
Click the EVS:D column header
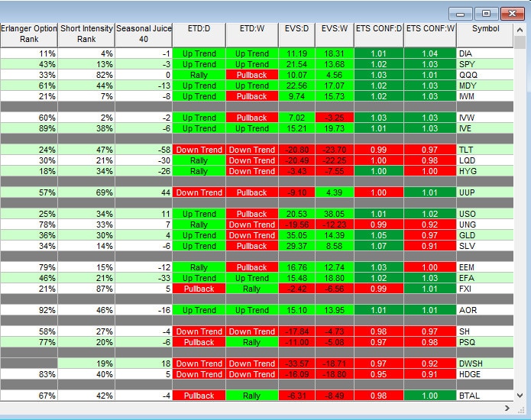(x=296, y=35)
